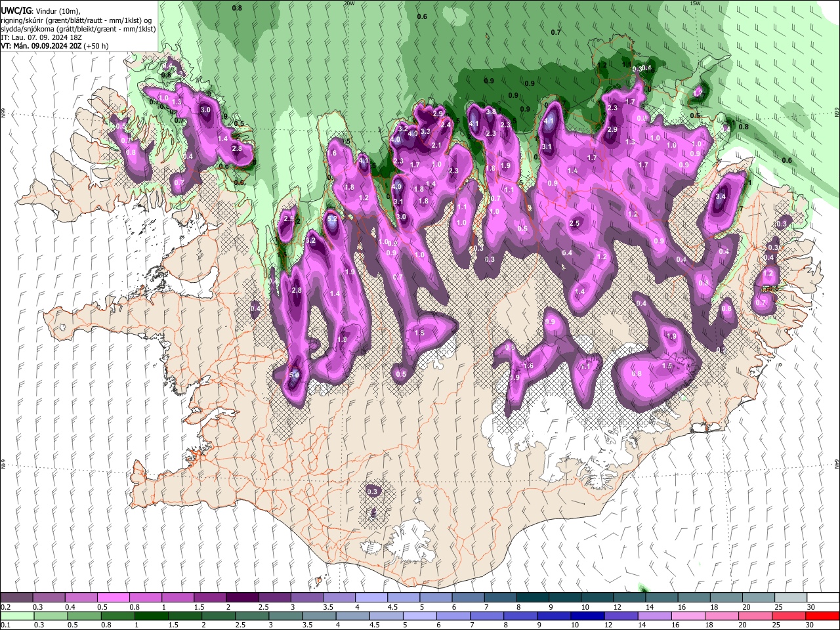Pick the palest green 0.1 rain scale swatch
The image size is (840, 630).
(17, 616)
